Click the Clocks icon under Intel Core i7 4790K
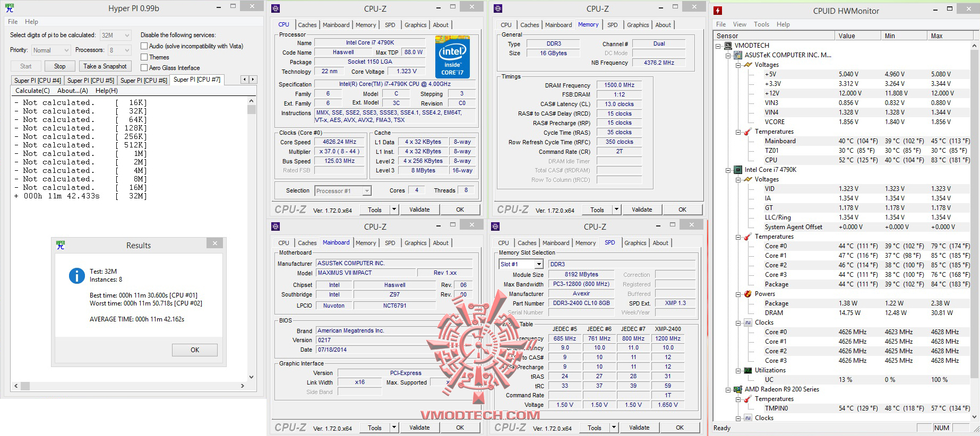Screen dimensions: 980x436 click(748, 322)
